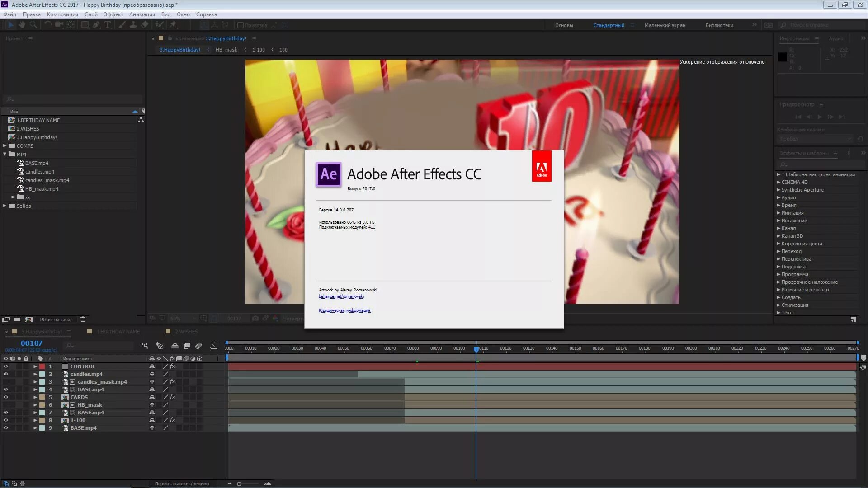This screenshot has width=868, height=488.
Task: Click the Rotation tool icon in toolbar
Action: tap(47, 25)
